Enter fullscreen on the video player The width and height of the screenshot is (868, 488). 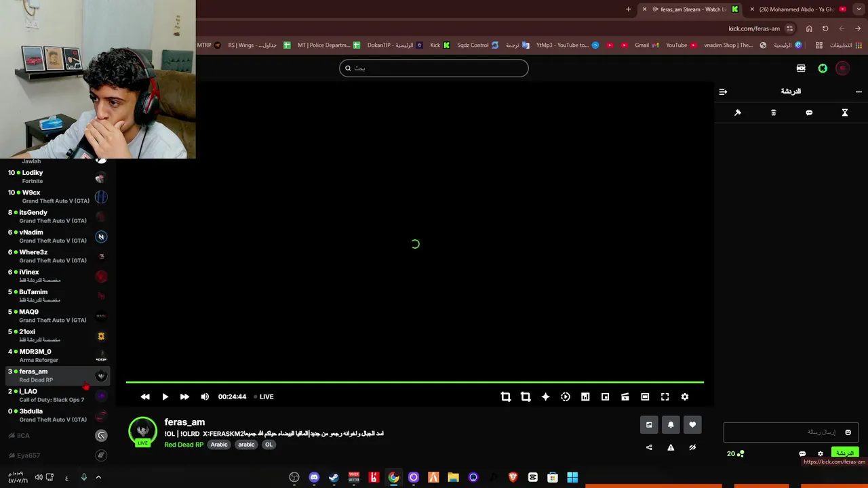(665, 396)
